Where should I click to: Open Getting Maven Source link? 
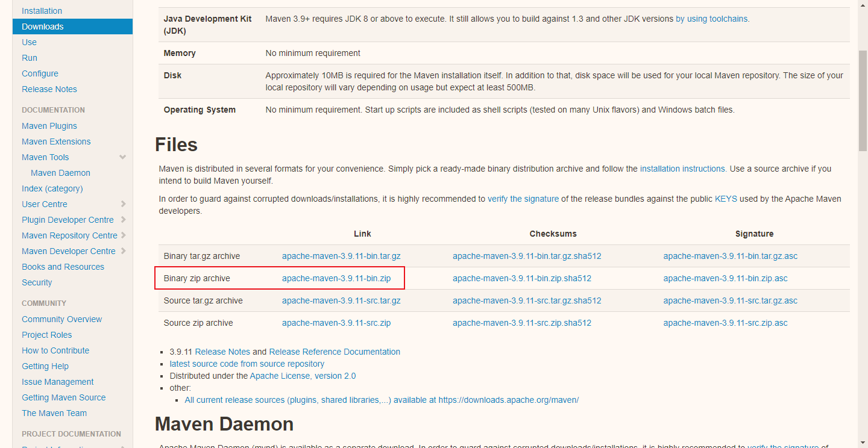pos(64,397)
